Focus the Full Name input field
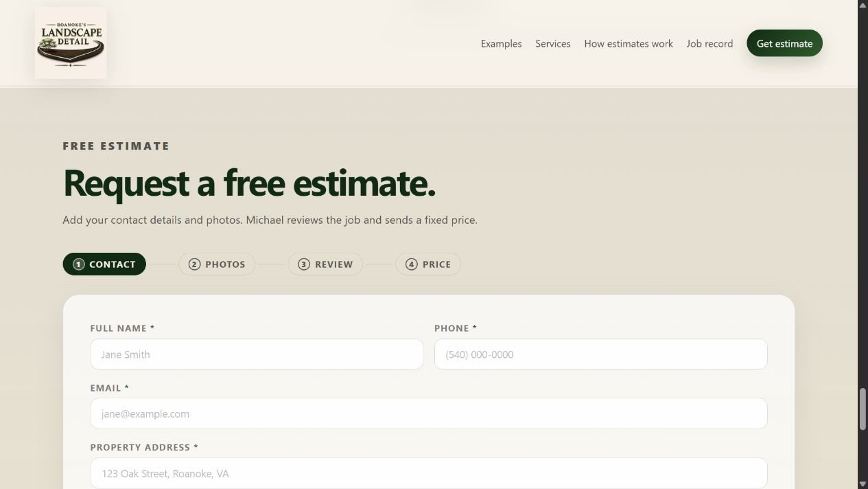 (x=257, y=354)
